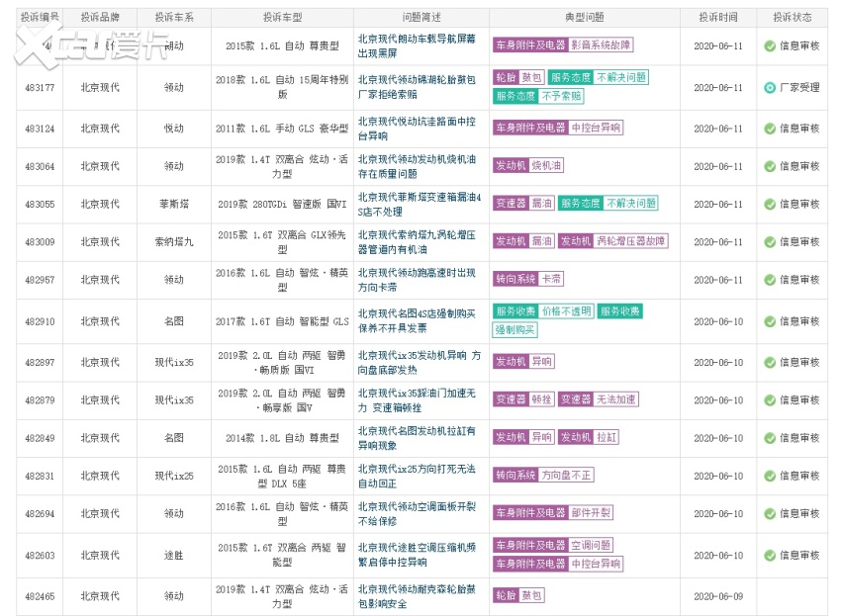This screenshot has height=616, width=843.
Task: Open the complaint 北京现代悦动坑洼路面中控台异响
Action: 417,129
